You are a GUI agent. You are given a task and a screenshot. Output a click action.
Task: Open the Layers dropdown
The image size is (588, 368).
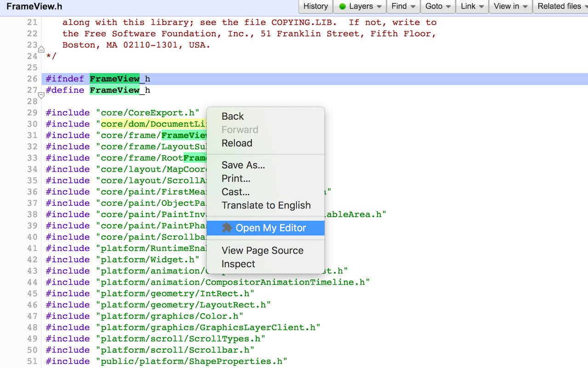[360, 6]
